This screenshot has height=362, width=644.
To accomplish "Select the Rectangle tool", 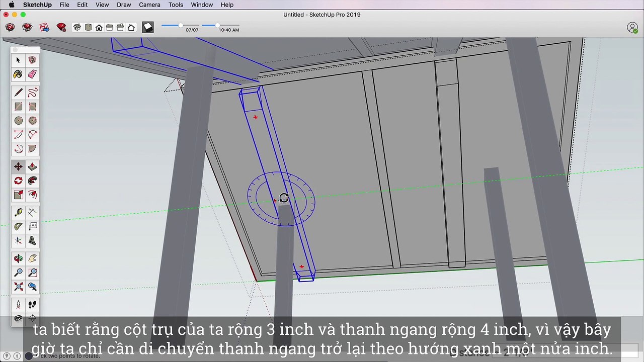I will pyautogui.click(x=18, y=107).
